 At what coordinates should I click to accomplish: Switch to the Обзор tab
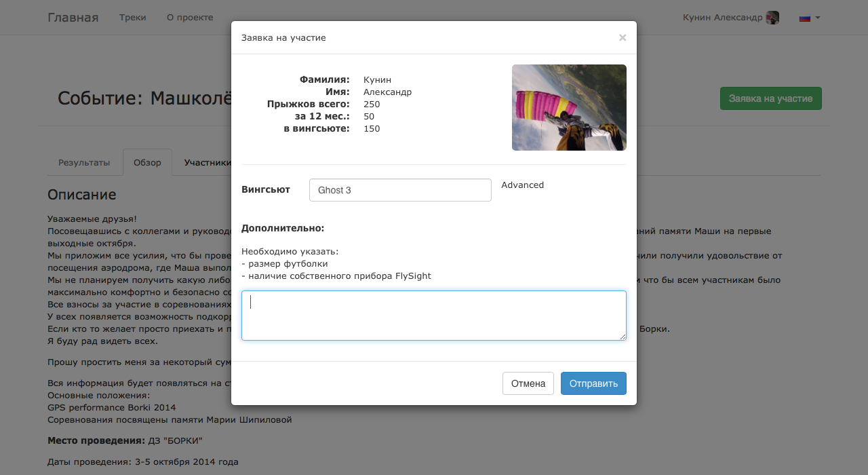[147, 163]
